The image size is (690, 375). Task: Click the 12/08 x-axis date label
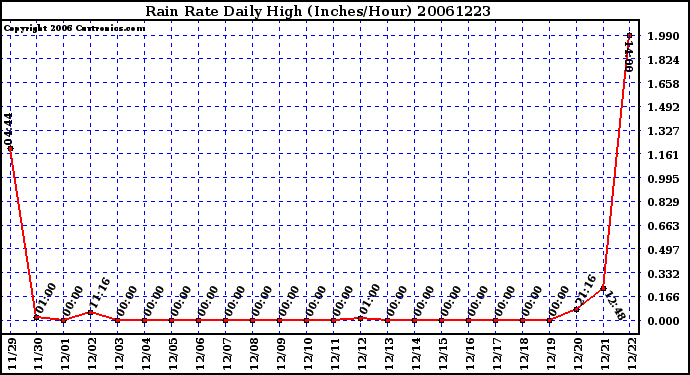pyautogui.click(x=255, y=354)
